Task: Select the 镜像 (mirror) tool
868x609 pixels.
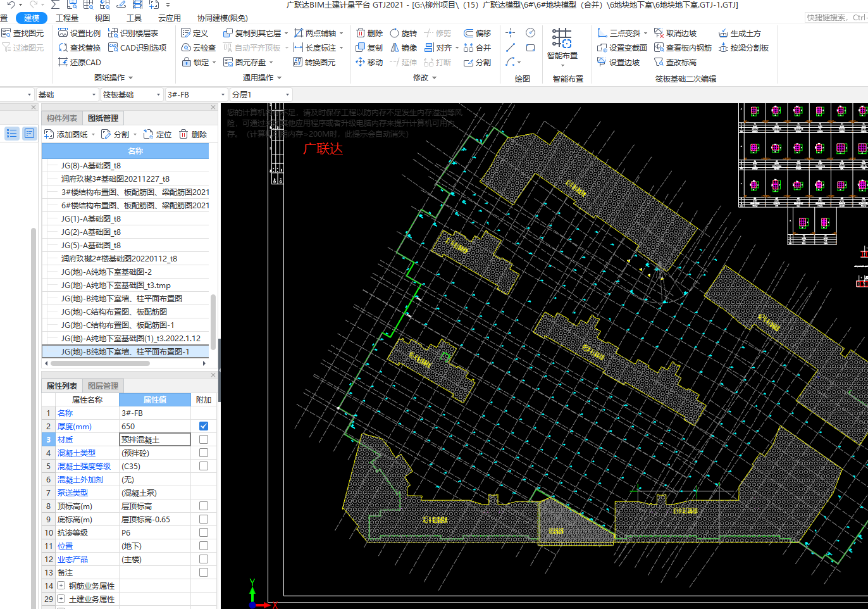Action: (x=404, y=47)
